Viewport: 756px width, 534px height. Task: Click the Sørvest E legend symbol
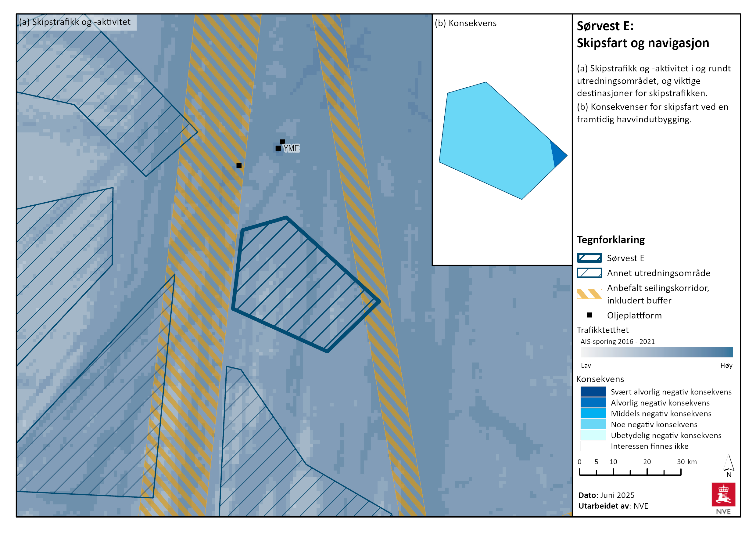589,258
